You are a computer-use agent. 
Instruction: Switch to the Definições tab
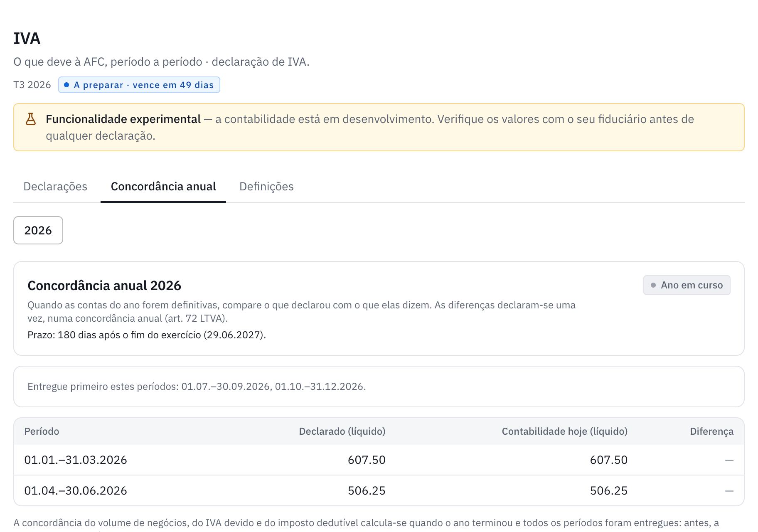pos(266,187)
